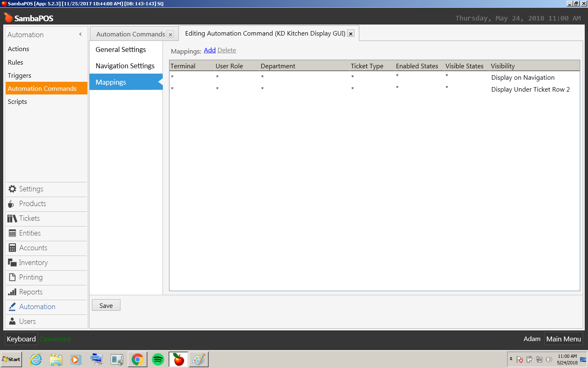Click the Add mapping link
Image resolution: width=588 pixels, height=368 pixels.
click(x=209, y=50)
